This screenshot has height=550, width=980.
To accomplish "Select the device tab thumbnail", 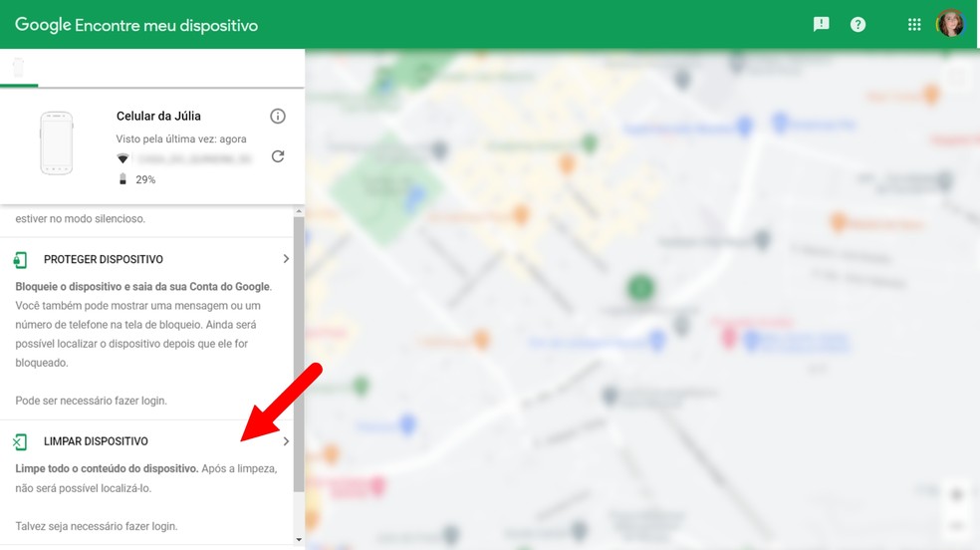I will (19, 68).
